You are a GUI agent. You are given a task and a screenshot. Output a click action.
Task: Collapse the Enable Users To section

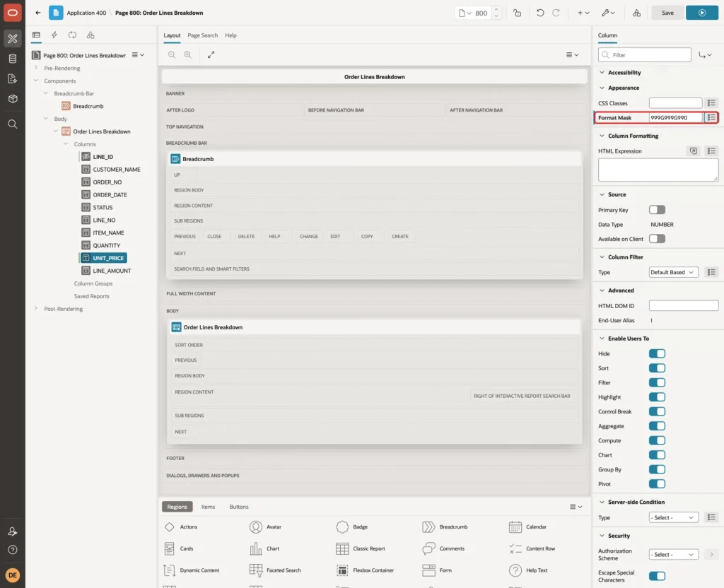pos(602,339)
